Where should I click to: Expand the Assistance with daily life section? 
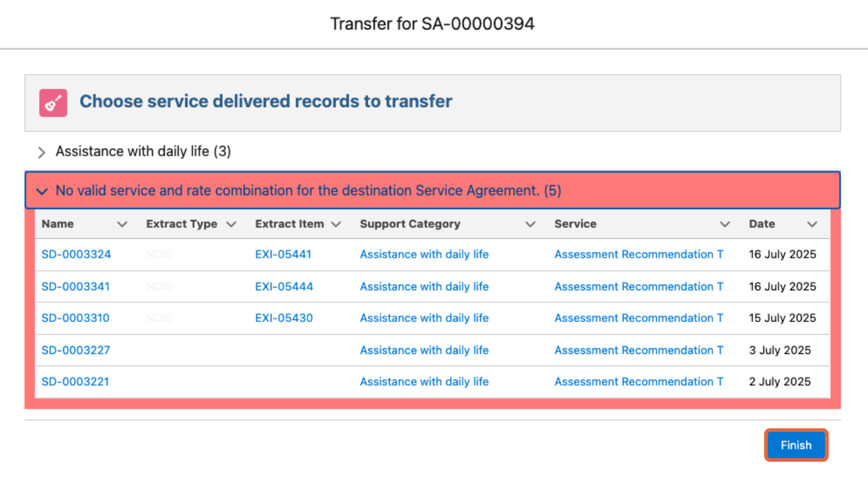(x=41, y=152)
